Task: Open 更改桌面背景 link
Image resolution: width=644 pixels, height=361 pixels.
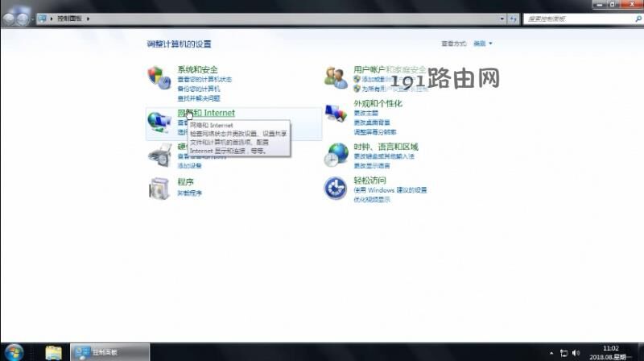Action: pos(372,122)
